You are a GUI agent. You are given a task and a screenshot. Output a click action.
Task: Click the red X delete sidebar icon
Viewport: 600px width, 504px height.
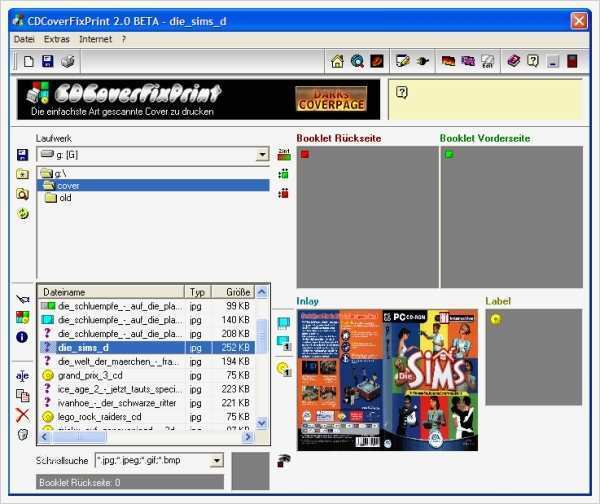point(23,415)
